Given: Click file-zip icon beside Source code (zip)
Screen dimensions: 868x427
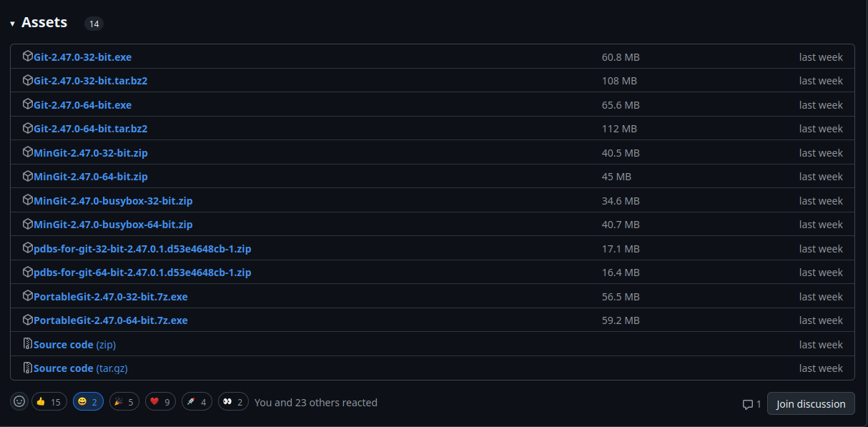Looking at the screenshot, I should coord(28,344).
